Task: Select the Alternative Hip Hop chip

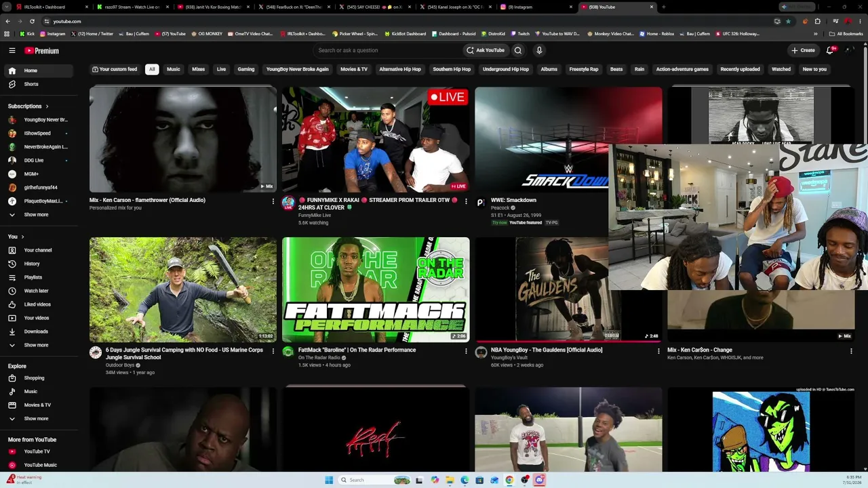Action: [x=400, y=69]
